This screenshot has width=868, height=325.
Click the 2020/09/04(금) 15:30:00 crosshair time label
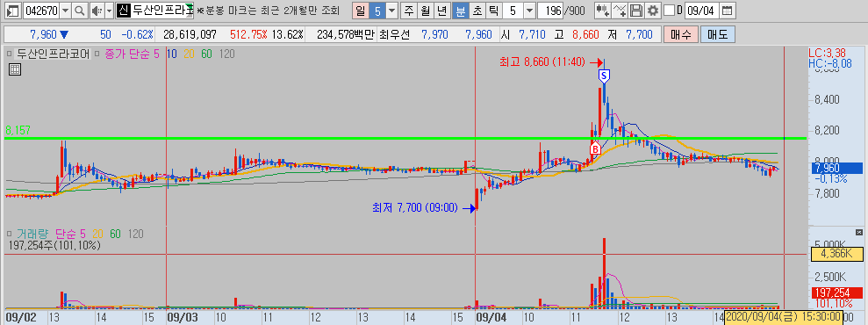coord(783,317)
